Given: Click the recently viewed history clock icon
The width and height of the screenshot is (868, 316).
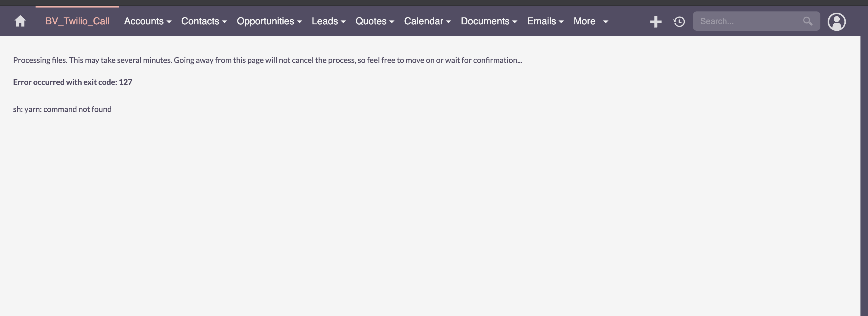Looking at the screenshot, I should 679,21.
